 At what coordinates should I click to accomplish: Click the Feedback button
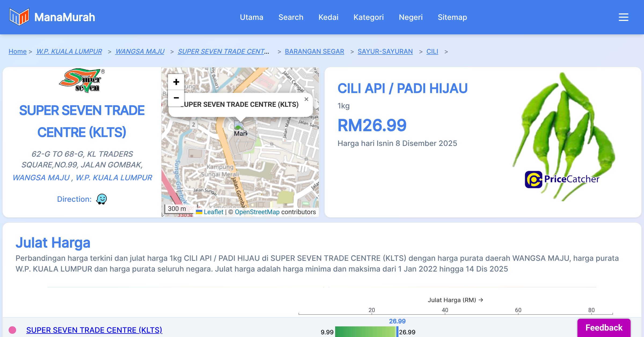pyautogui.click(x=604, y=328)
